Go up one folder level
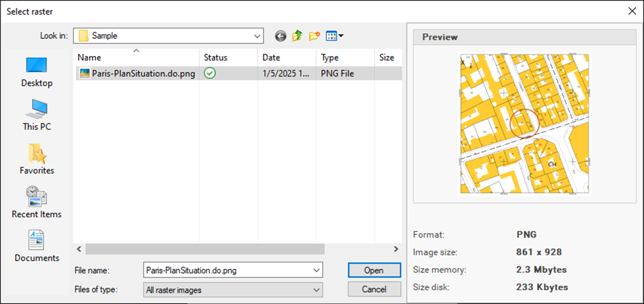The width and height of the screenshot is (644, 304). click(x=297, y=36)
